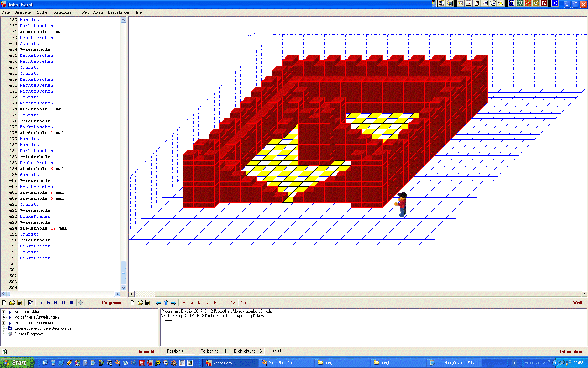Move Karol forward with the blue up arrow
The height and width of the screenshot is (368, 588).
pyautogui.click(x=166, y=303)
